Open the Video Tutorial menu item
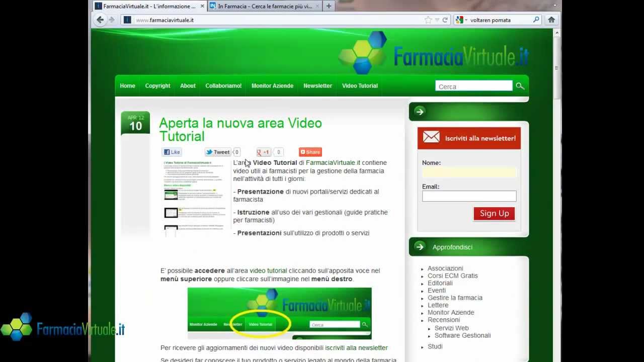Viewport: 644px width, 362px height. click(360, 85)
